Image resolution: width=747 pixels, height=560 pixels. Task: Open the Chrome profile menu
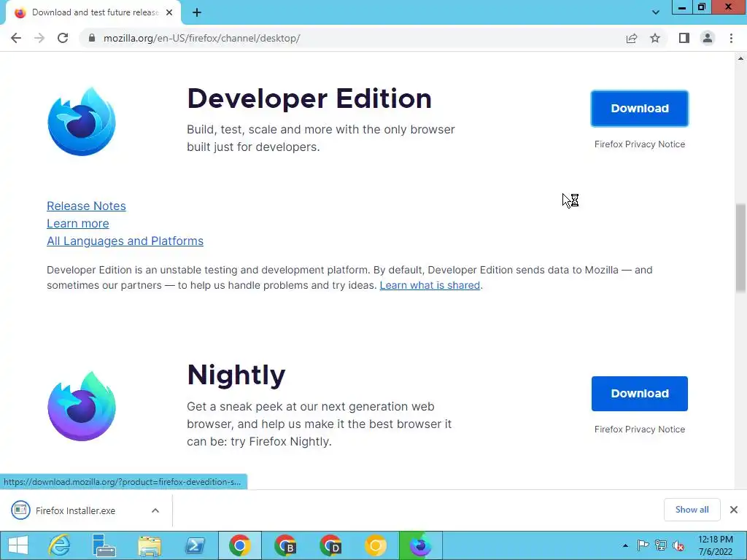(708, 38)
